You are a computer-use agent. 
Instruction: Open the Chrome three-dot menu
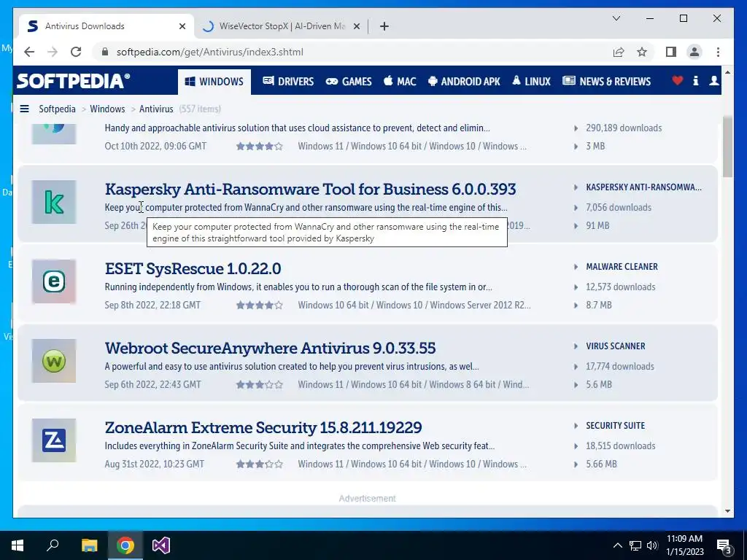click(x=718, y=52)
